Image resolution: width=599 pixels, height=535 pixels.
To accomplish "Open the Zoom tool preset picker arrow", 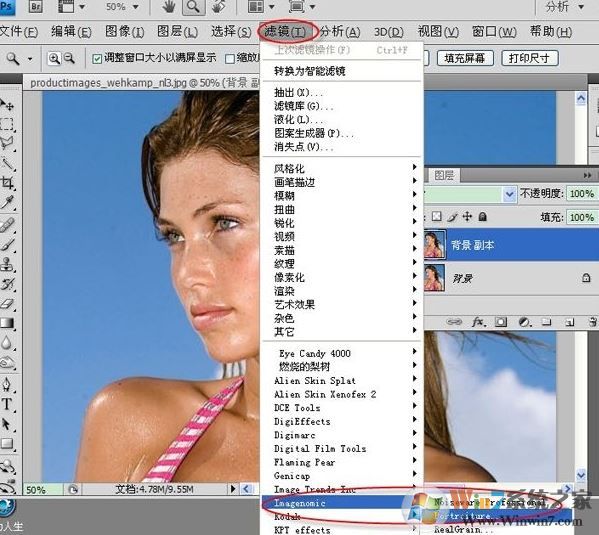I will [x=30, y=59].
